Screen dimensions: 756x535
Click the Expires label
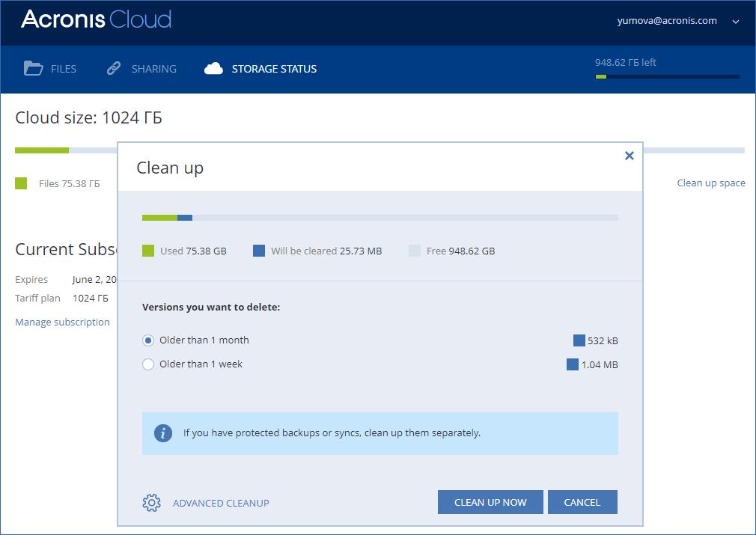(31, 280)
